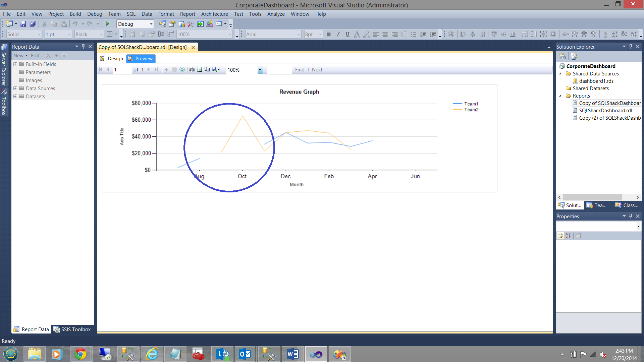Image resolution: width=644 pixels, height=362 pixels.
Task: Open the Debug configuration dropdown
Action: point(151,24)
